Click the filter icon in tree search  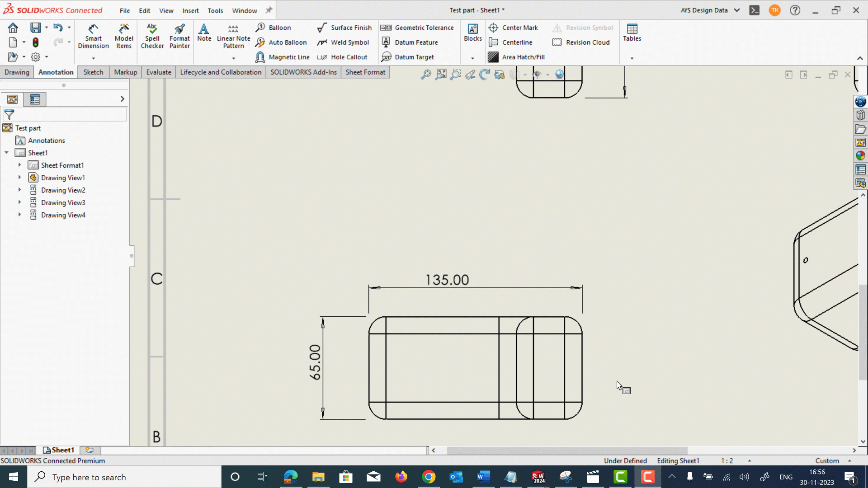pyautogui.click(x=9, y=115)
